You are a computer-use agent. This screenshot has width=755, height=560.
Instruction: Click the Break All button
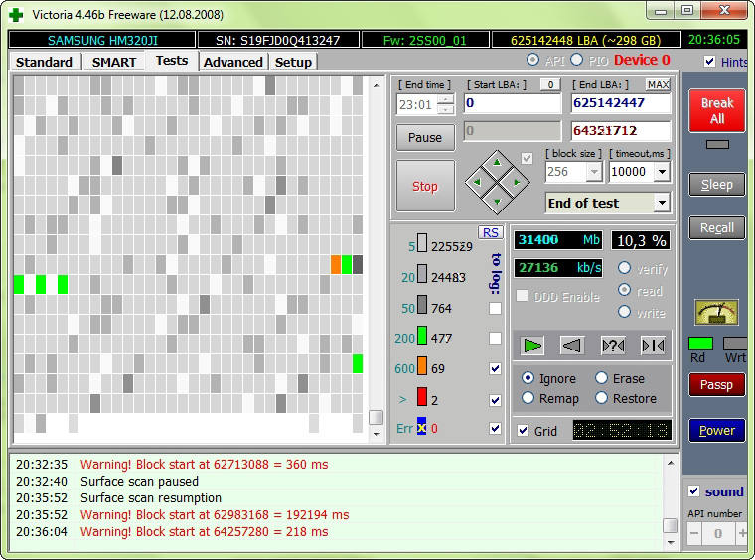(717, 110)
